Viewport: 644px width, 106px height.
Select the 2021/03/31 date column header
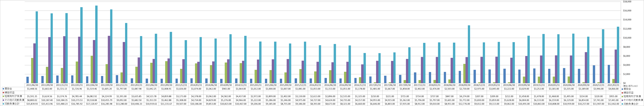(614, 85)
